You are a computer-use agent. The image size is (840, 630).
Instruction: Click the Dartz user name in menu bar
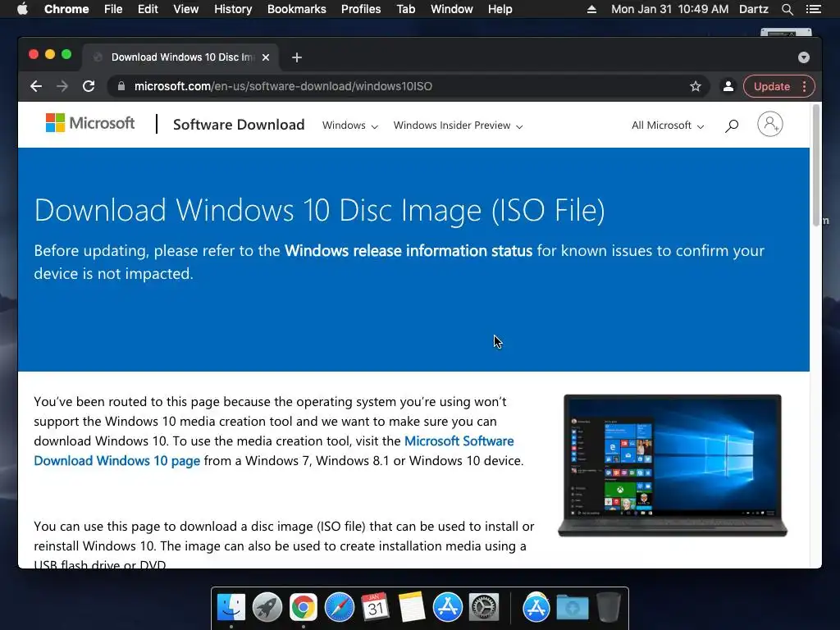pyautogui.click(x=753, y=9)
